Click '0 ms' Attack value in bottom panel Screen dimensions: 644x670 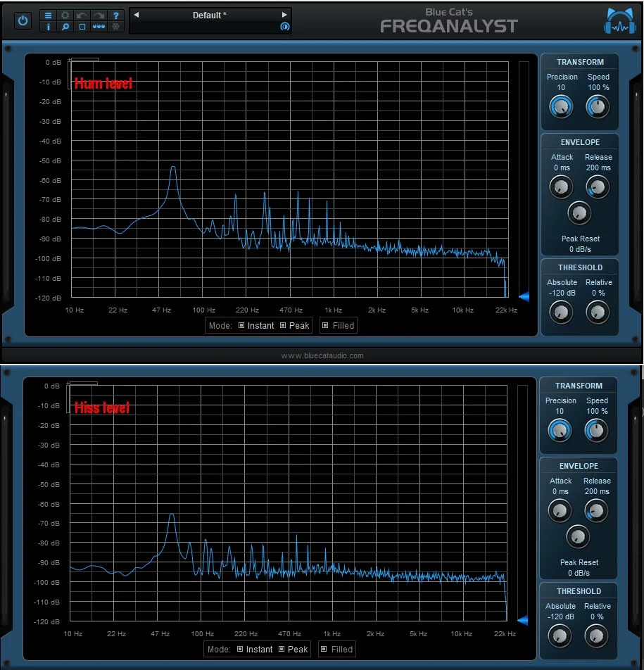560,492
